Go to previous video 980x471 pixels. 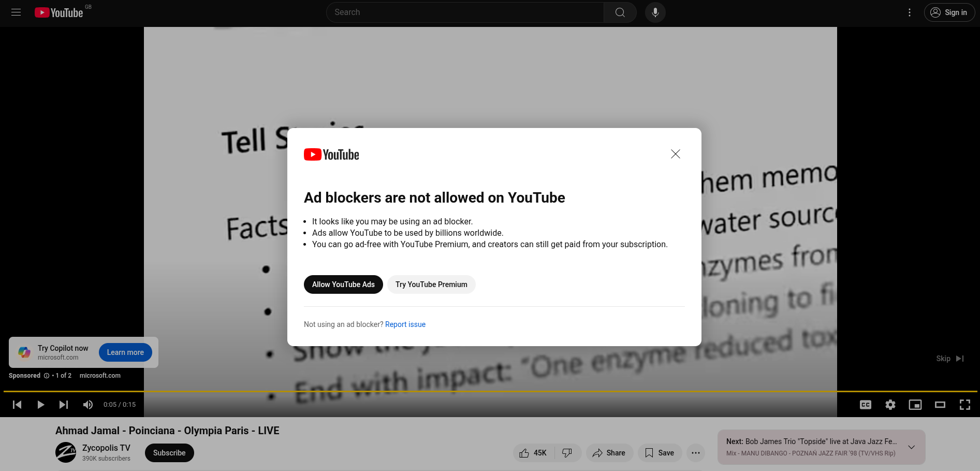click(17, 405)
